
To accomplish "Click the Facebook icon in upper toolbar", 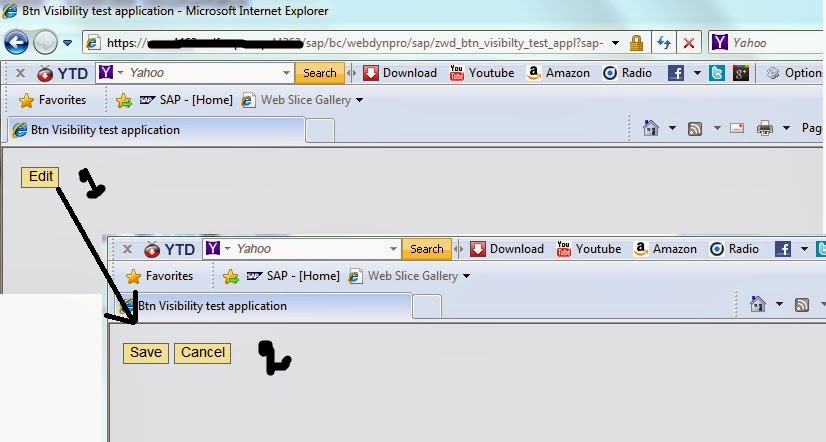I will [676, 73].
